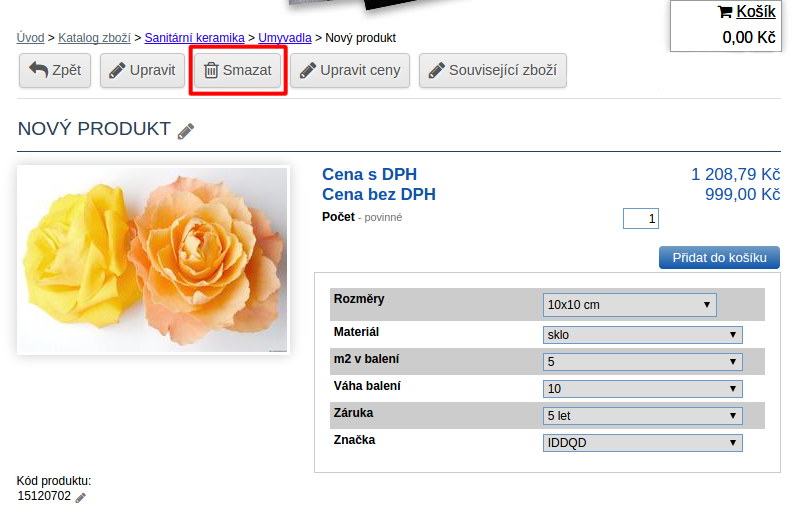Screen dimensions: 800x517
Task: Open the Váha balení dropdown
Action: point(642,389)
